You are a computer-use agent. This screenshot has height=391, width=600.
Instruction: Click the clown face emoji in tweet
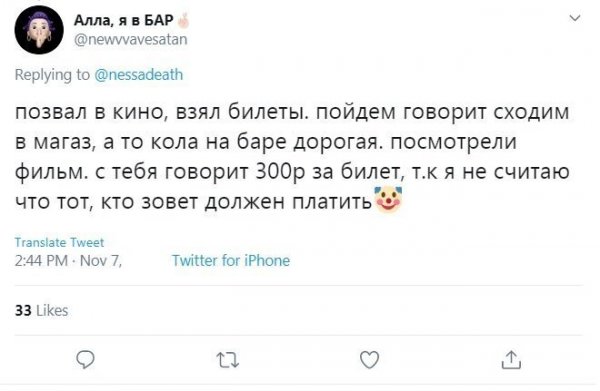(388, 199)
